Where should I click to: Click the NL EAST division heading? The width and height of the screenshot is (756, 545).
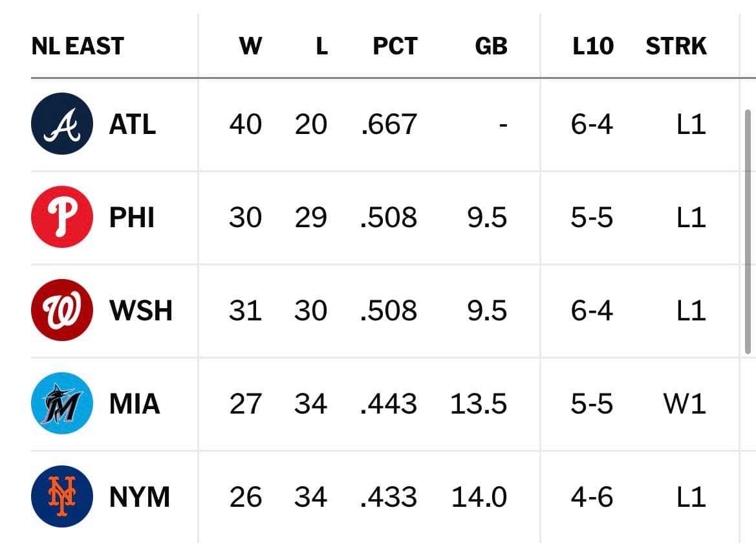(78, 47)
